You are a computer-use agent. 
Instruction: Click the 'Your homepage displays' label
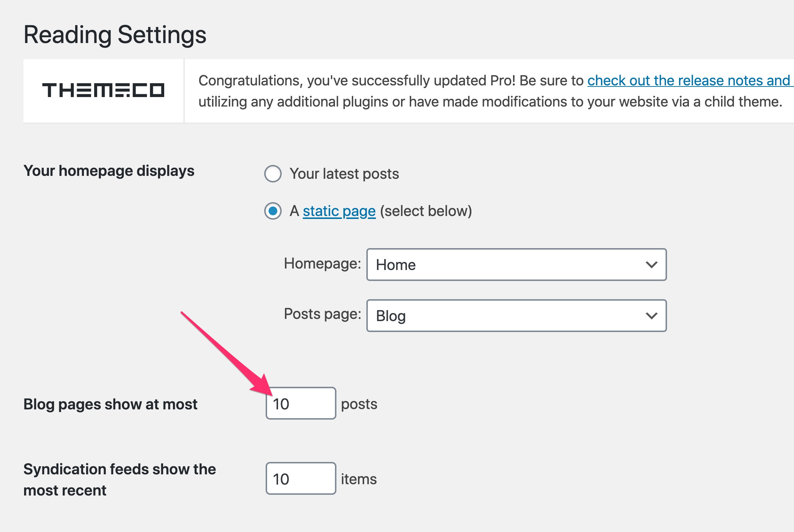(109, 171)
